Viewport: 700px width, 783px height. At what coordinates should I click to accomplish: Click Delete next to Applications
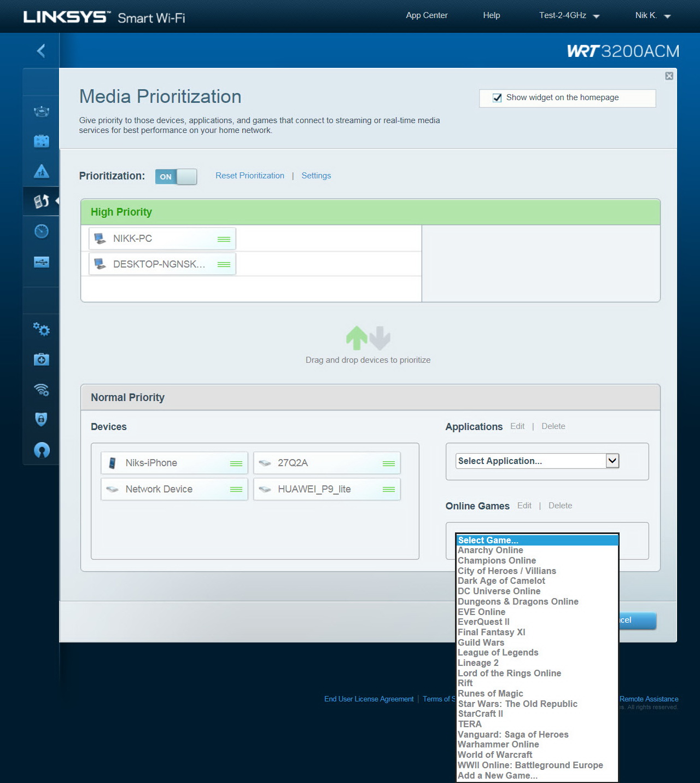pyautogui.click(x=553, y=426)
